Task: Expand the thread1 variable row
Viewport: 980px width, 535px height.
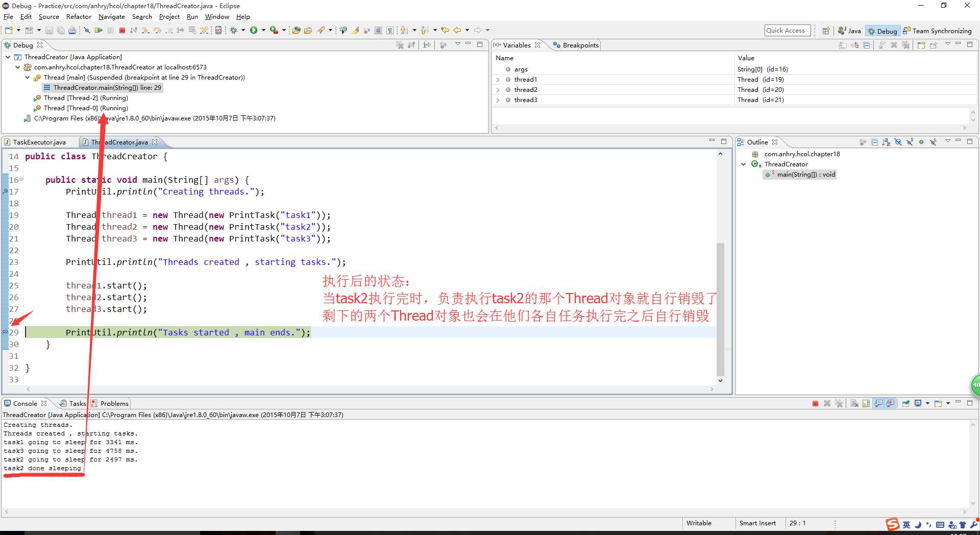Action: tap(498, 80)
